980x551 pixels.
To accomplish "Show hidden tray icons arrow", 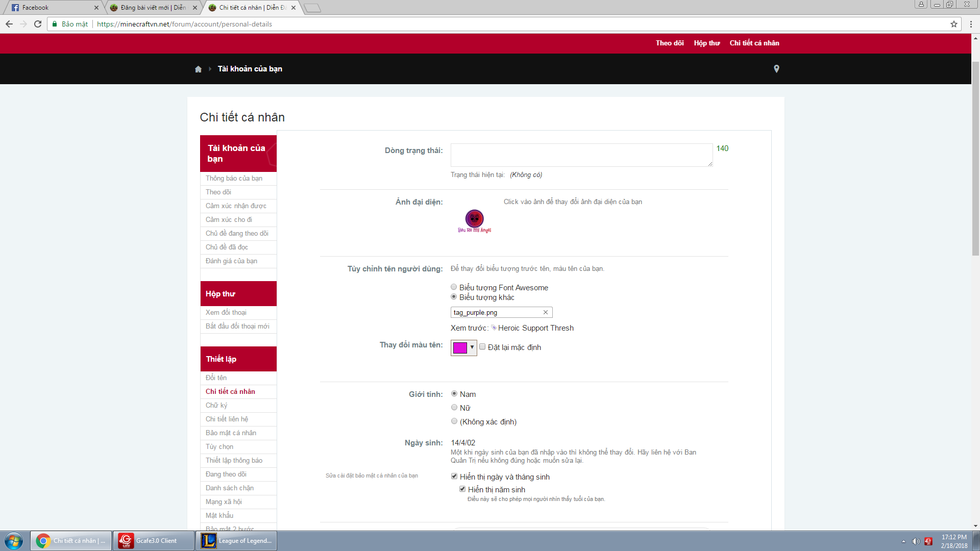I will click(903, 541).
